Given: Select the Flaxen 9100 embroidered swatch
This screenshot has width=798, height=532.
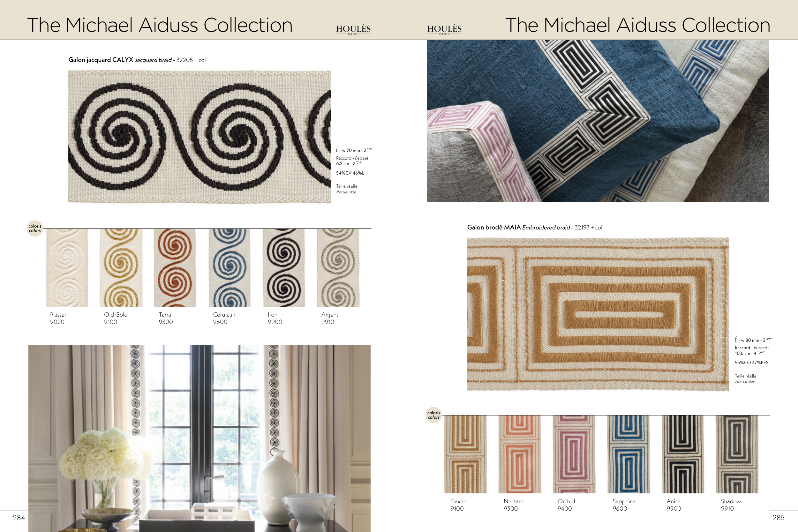Looking at the screenshot, I should [465, 454].
